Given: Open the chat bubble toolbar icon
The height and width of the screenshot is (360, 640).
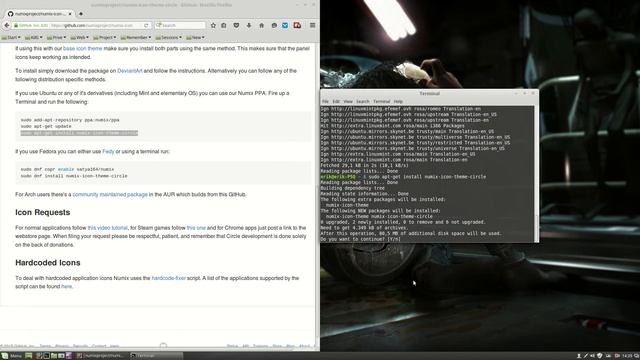Looking at the screenshot, I should pyautogui.click(x=274, y=25).
